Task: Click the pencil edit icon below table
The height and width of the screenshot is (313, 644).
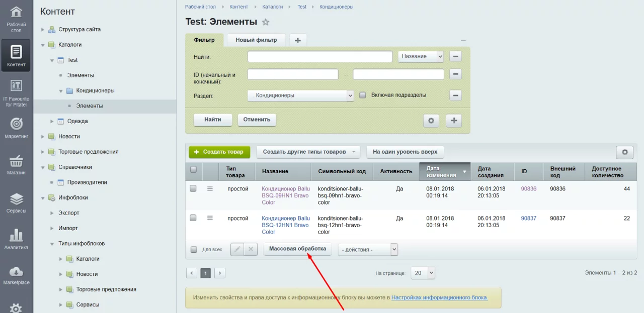Action: (237, 249)
